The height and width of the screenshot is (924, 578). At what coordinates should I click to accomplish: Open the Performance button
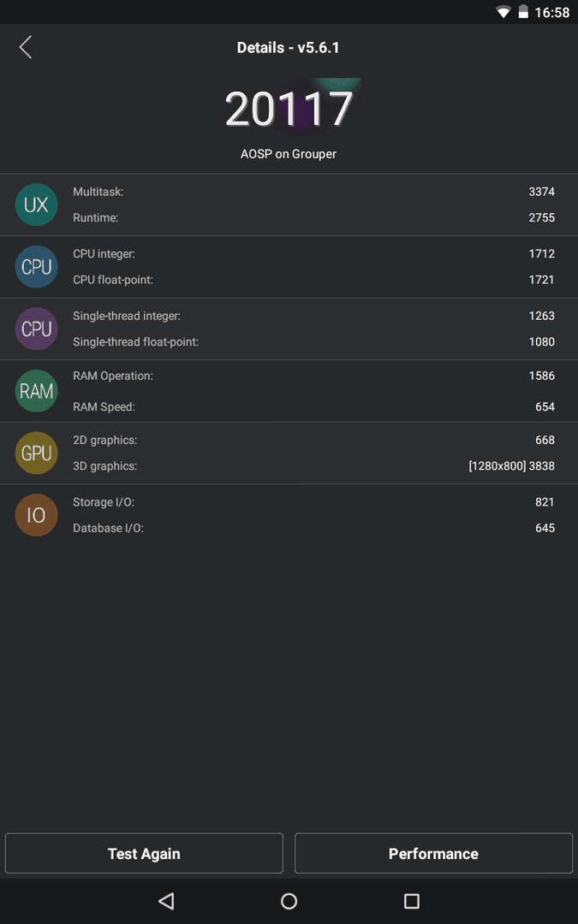[433, 853]
